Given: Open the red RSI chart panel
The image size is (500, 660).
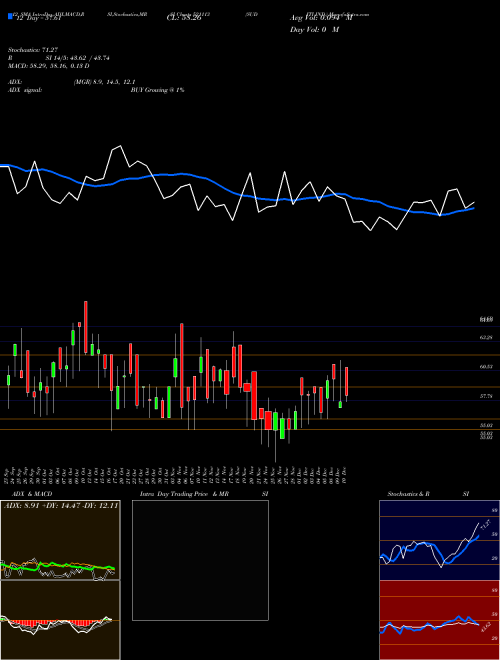Looking at the screenshot, I should [x=439, y=620].
